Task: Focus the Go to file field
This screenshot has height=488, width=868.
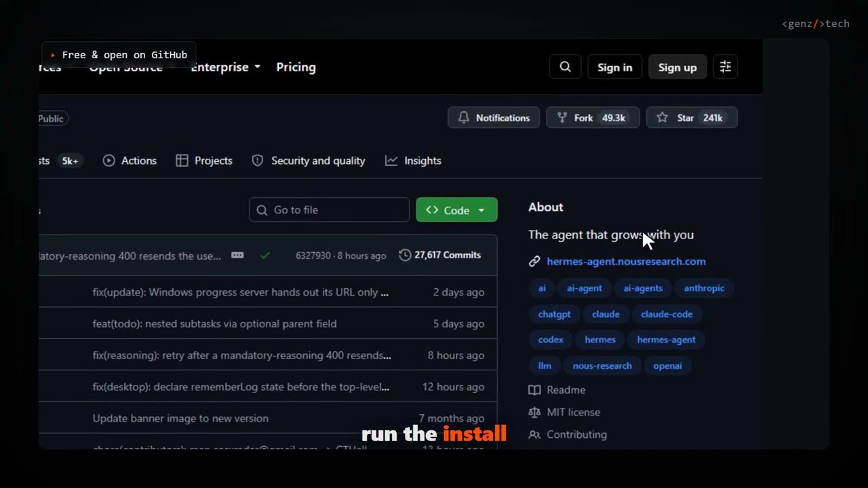Action: [x=329, y=210]
